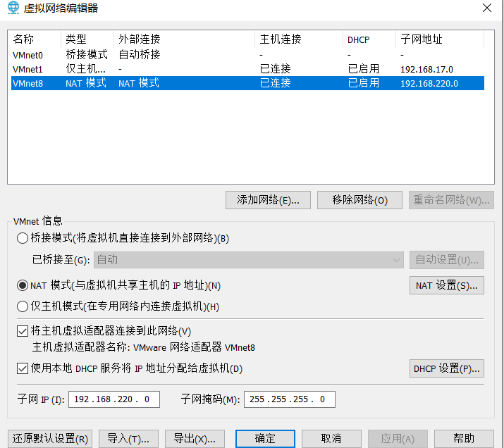504x448 pixels.
Task: Click 添加网络(E)... button
Action: tap(268, 200)
